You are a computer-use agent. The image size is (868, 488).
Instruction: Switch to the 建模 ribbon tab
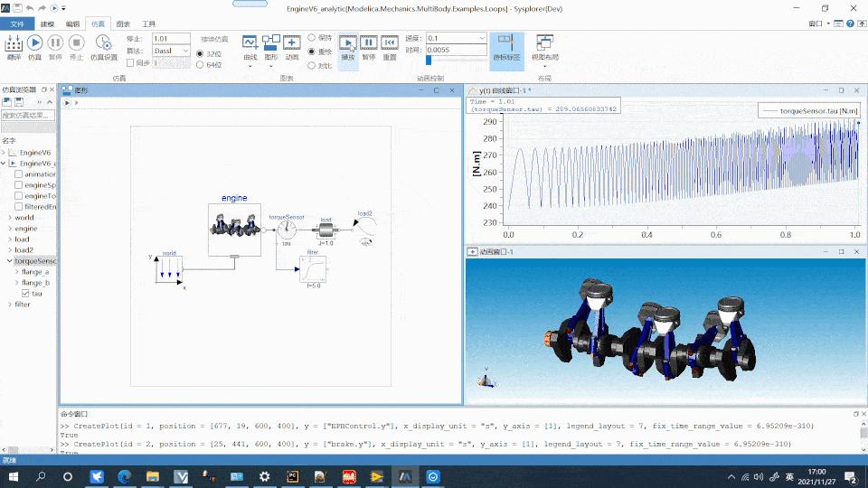pos(48,23)
